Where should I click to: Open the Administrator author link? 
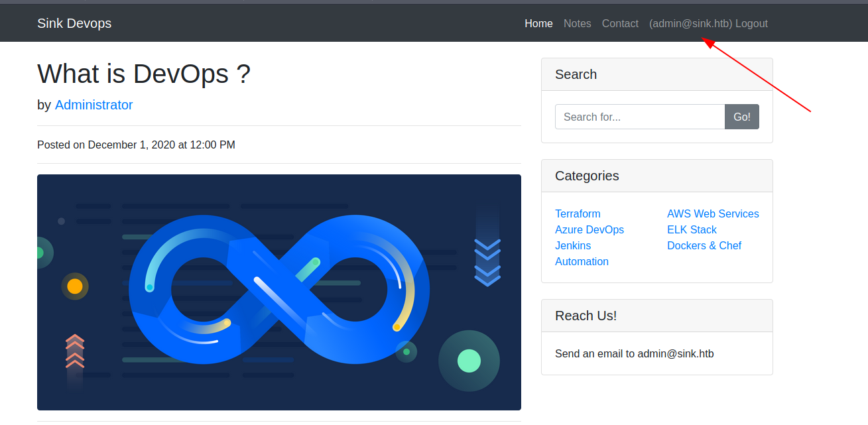tap(93, 105)
